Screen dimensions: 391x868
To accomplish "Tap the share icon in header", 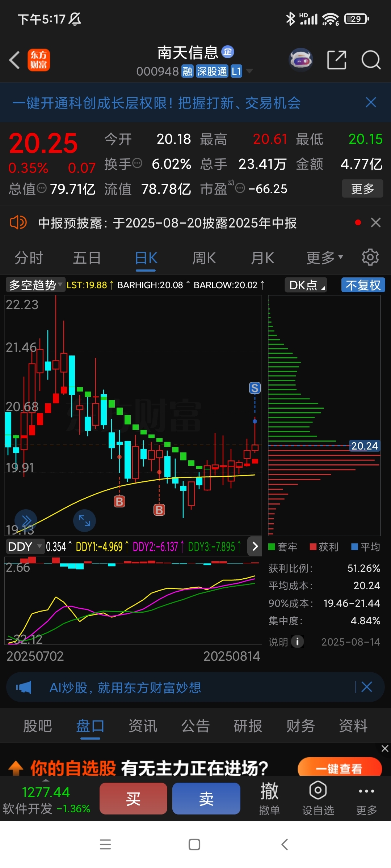I will tap(337, 60).
